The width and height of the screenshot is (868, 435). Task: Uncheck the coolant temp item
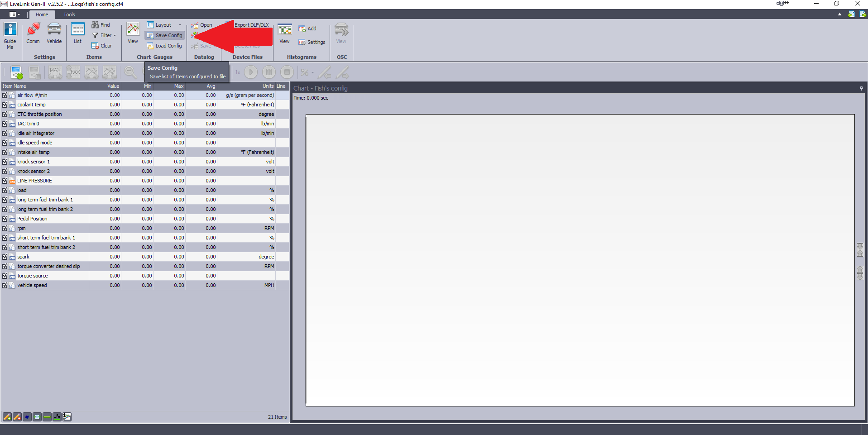click(x=5, y=105)
